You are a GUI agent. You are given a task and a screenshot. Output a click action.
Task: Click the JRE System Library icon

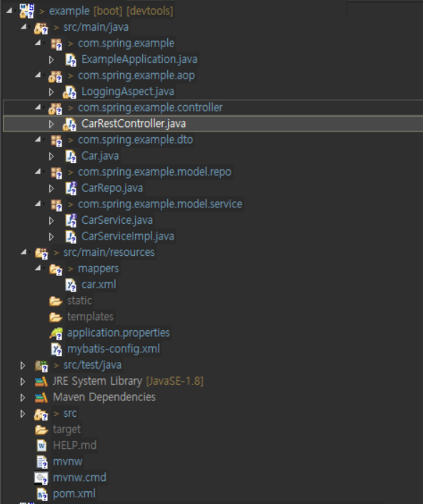(x=41, y=381)
